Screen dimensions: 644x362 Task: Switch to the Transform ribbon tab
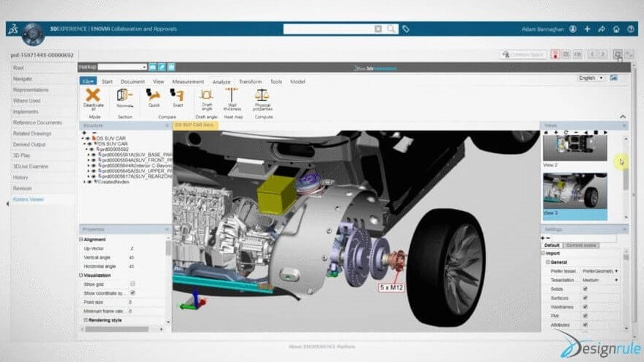tap(250, 82)
